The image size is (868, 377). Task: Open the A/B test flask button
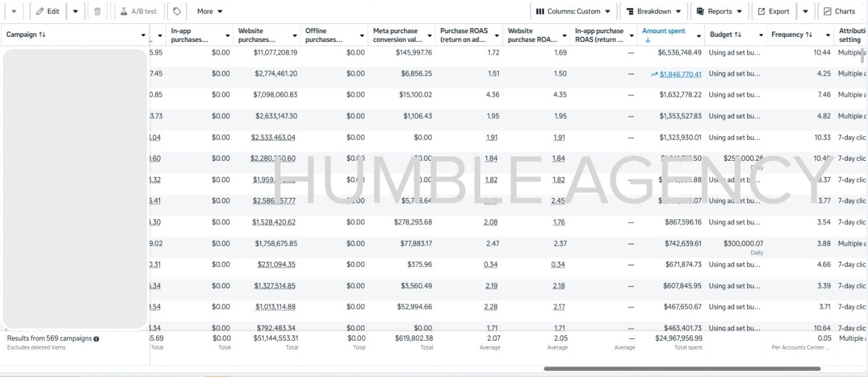(x=139, y=11)
